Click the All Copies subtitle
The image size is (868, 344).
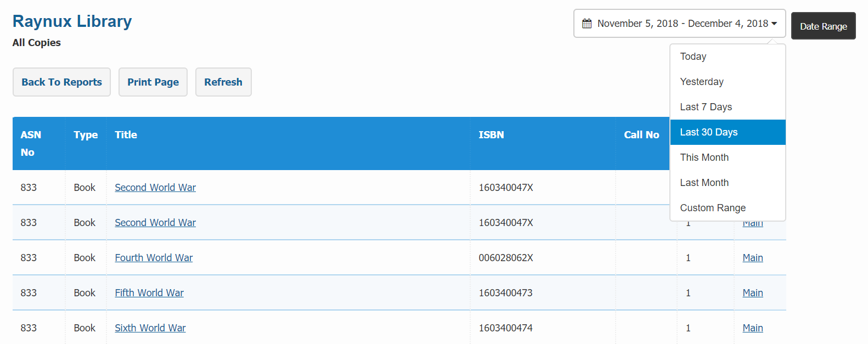tap(37, 43)
